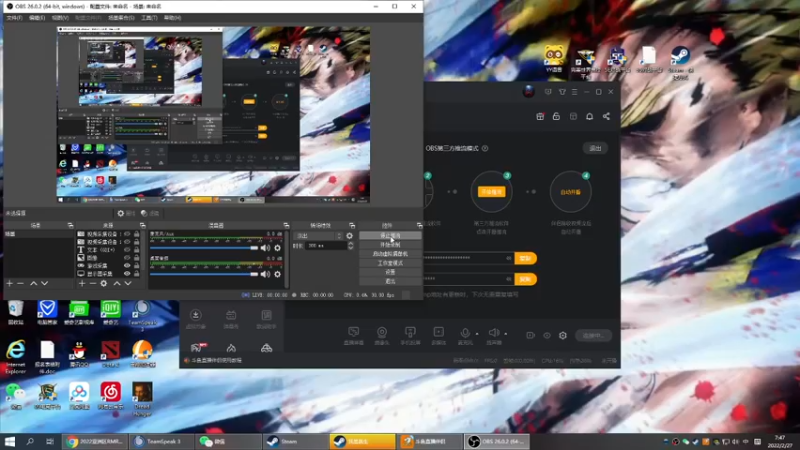Open the filters button beside the properties gear
The height and width of the screenshot is (450, 800).
[x=150, y=213]
